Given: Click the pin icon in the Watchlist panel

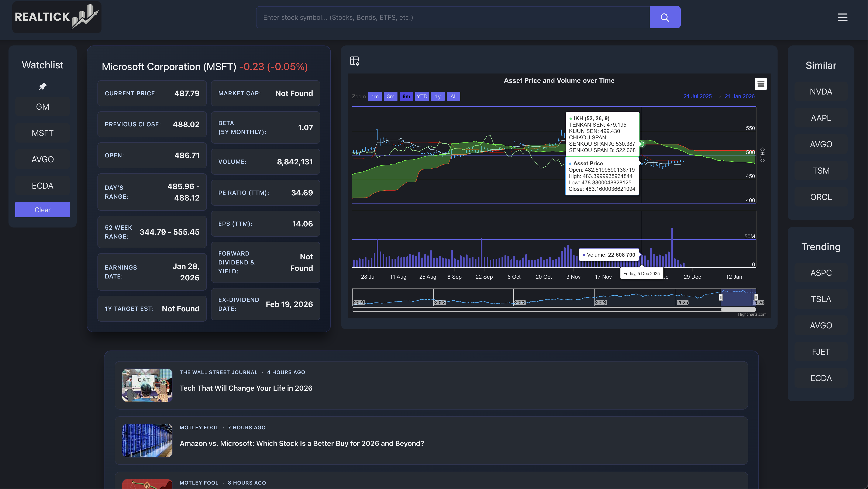Looking at the screenshot, I should 42,86.
